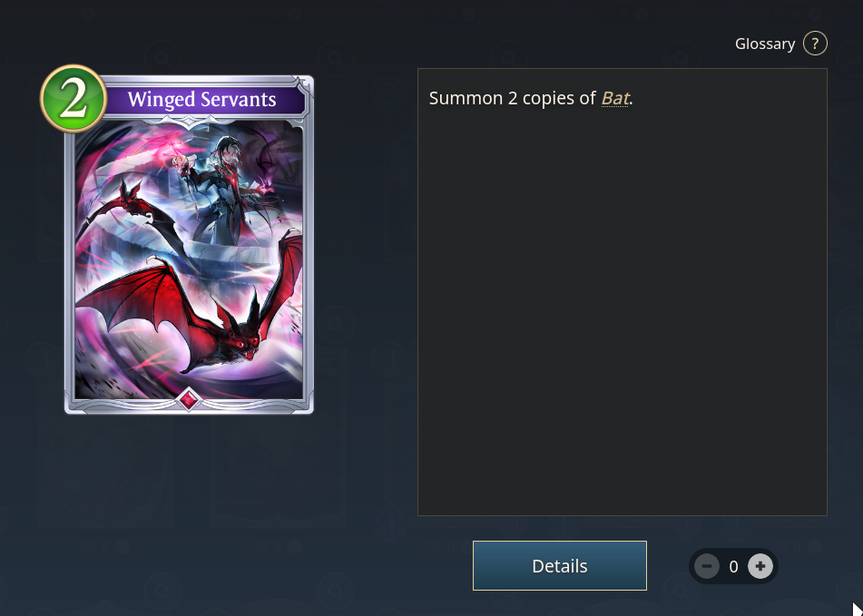Open the Bat keyword link
The width and height of the screenshot is (863, 616).
pos(614,99)
